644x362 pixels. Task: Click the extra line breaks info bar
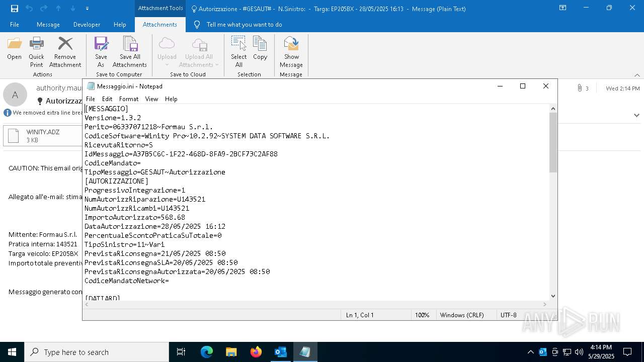point(43,113)
